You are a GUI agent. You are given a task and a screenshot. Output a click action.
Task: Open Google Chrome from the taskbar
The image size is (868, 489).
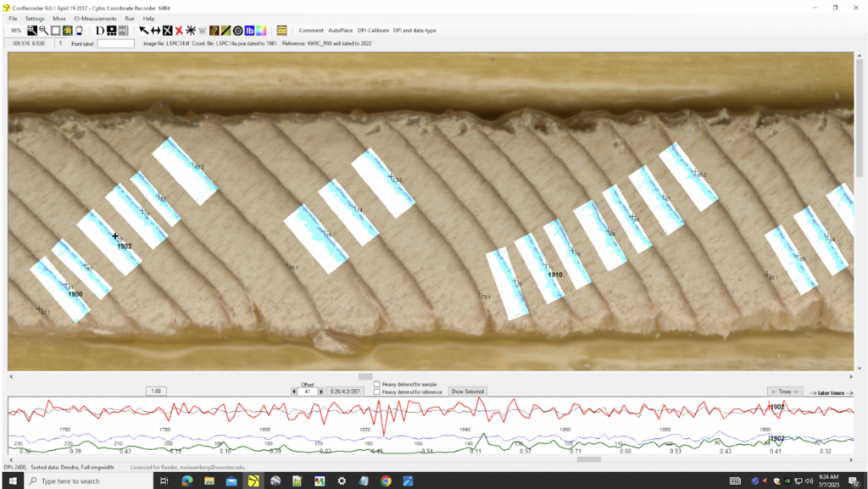386,481
